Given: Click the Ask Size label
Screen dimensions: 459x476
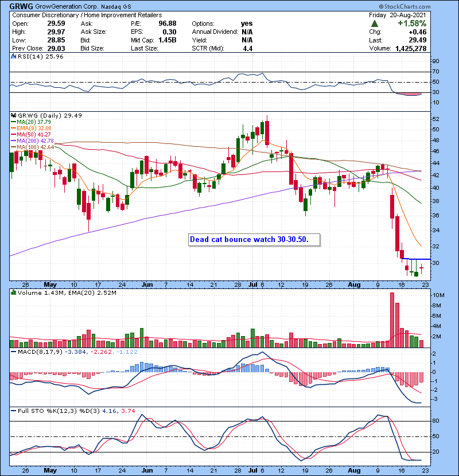Looking at the screenshot, I should coord(94,32).
